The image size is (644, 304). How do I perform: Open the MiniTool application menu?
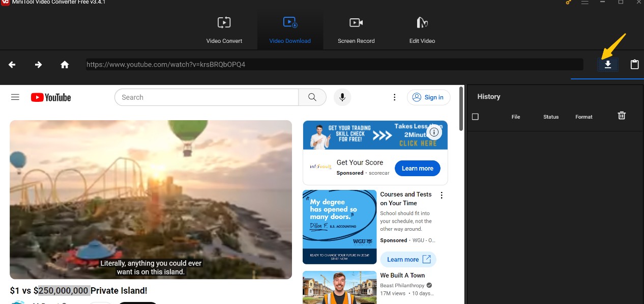[x=585, y=3]
